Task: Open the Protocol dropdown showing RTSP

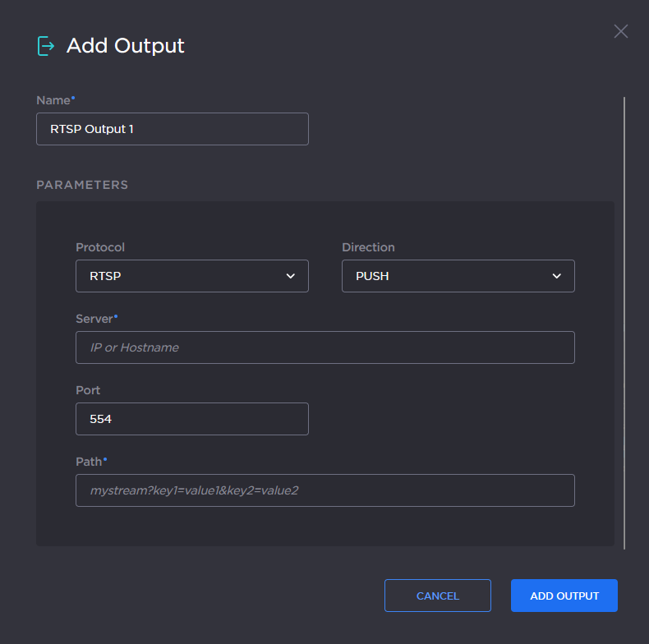Action: click(x=181, y=276)
